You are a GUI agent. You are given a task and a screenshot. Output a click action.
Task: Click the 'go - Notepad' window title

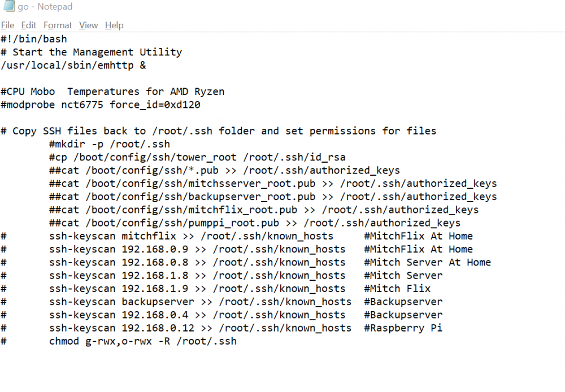(x=45, y=6)
